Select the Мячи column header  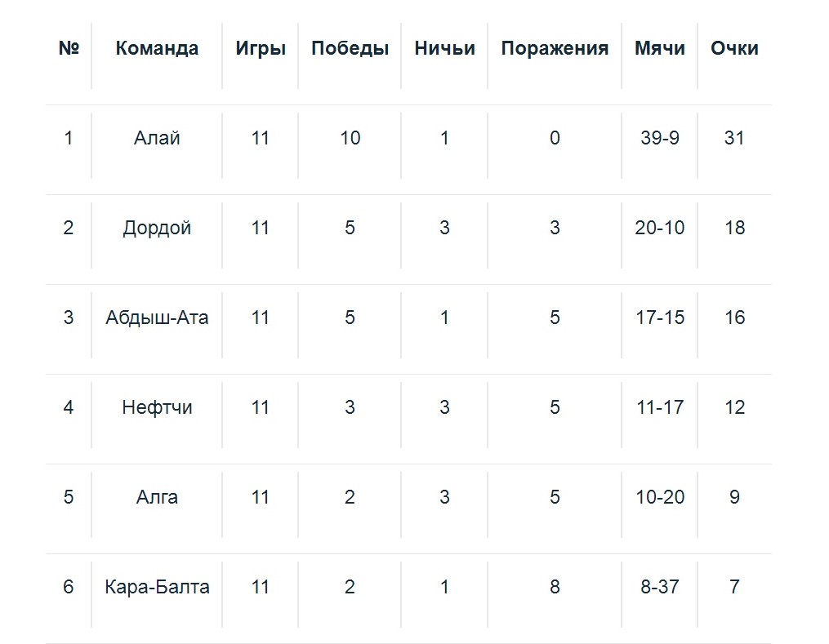tap(660, 48)
